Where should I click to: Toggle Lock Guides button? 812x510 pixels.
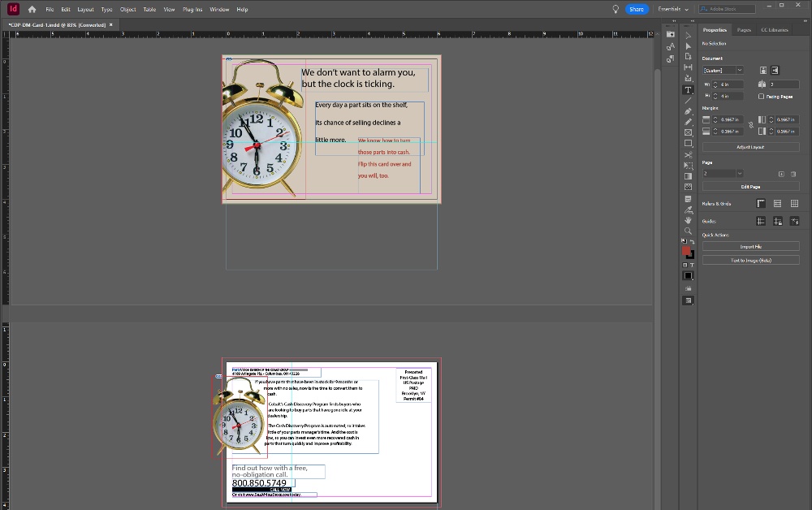click(x=777, y=222)
